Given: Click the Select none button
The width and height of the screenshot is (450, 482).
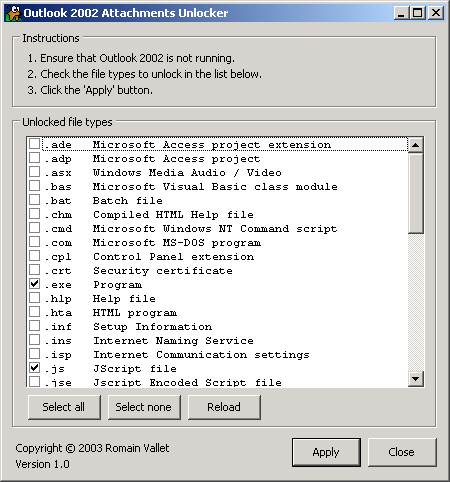Looking at the screenshot, I should click(x=144, y=407).
